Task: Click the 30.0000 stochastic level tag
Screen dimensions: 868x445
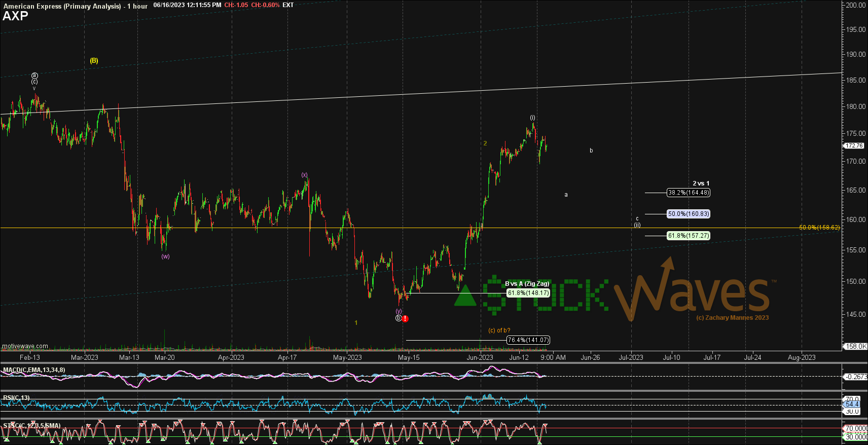Action: point(856,437)
